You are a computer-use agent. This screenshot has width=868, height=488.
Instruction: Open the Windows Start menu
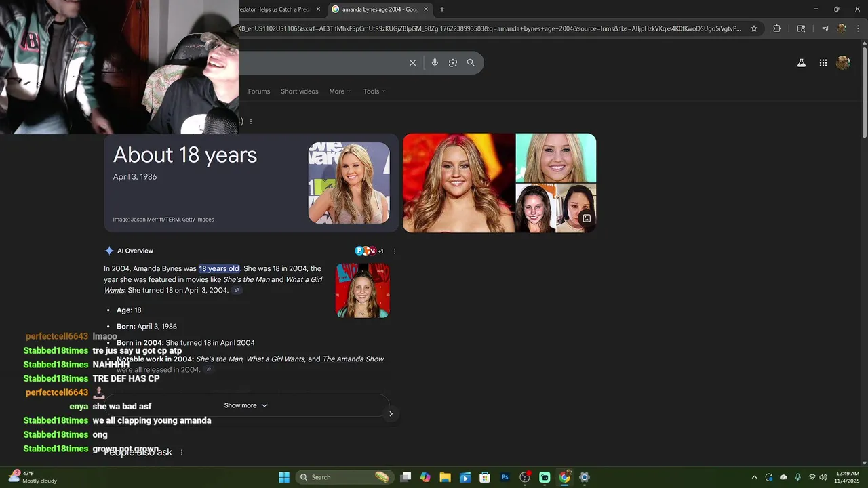[x=284, y=477]
